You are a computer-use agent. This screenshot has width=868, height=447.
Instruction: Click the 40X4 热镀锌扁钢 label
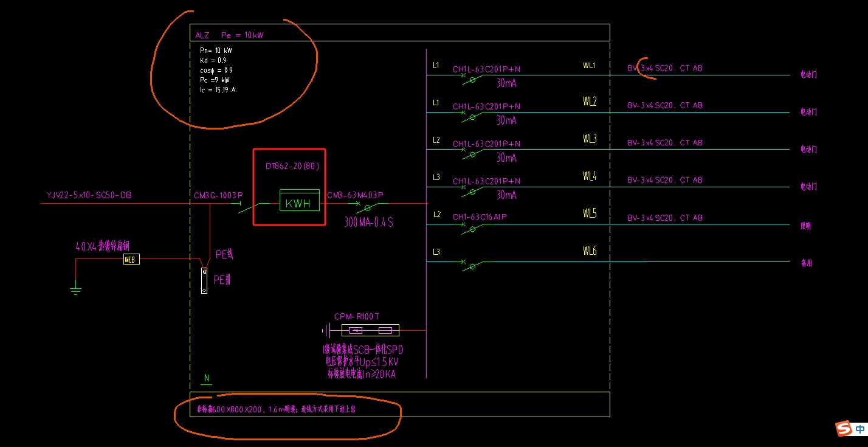(x=102, y=246)
